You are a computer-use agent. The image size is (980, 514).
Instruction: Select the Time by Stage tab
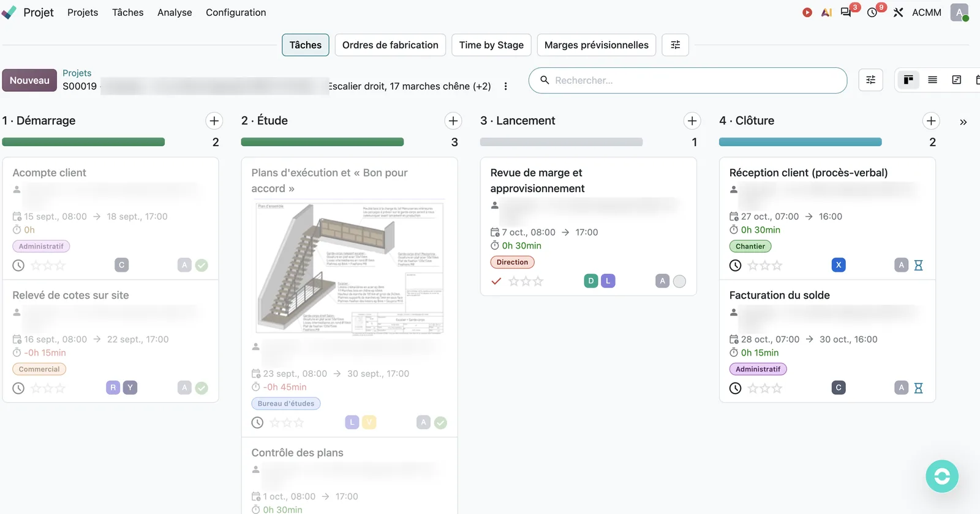(x=491, y=45)
